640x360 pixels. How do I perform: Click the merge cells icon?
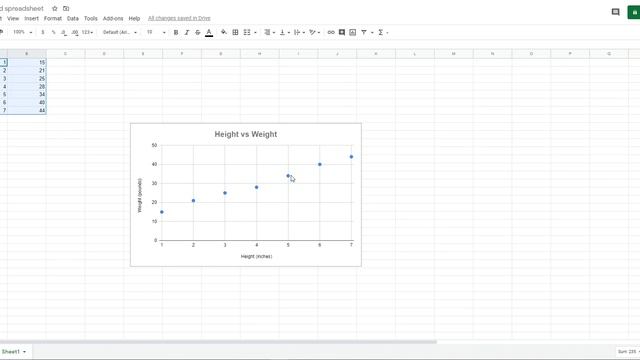coord(247,32)
